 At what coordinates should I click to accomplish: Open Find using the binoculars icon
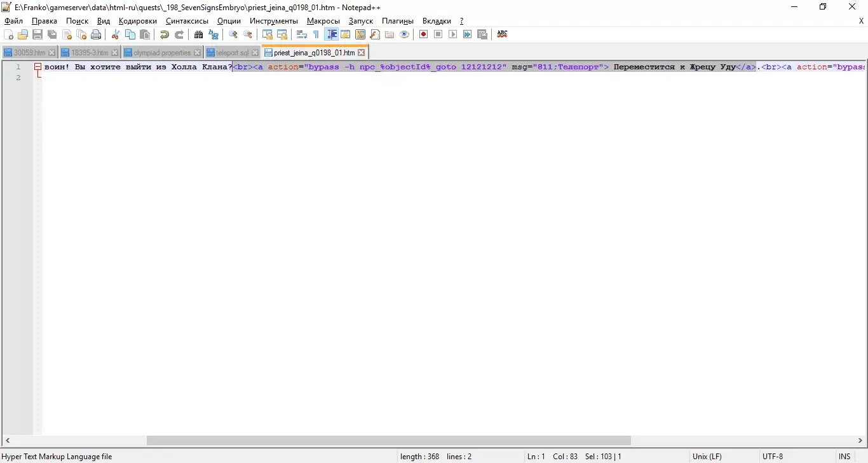(199, 34)
